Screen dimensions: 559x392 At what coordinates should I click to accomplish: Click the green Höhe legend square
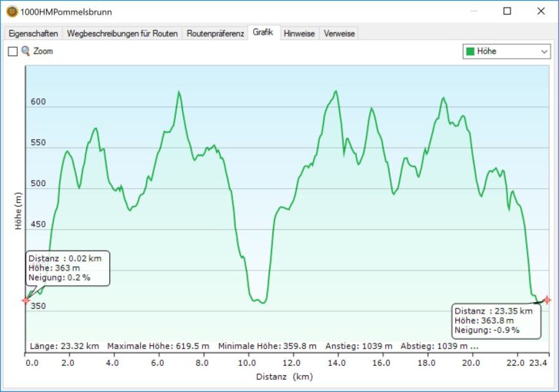[x=470, y=51]
